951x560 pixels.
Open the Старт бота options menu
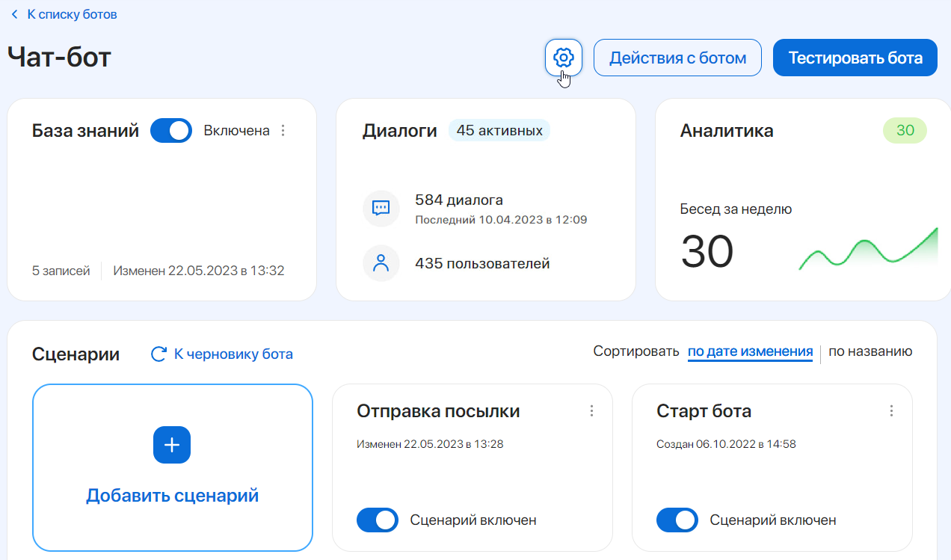(890, 410)
